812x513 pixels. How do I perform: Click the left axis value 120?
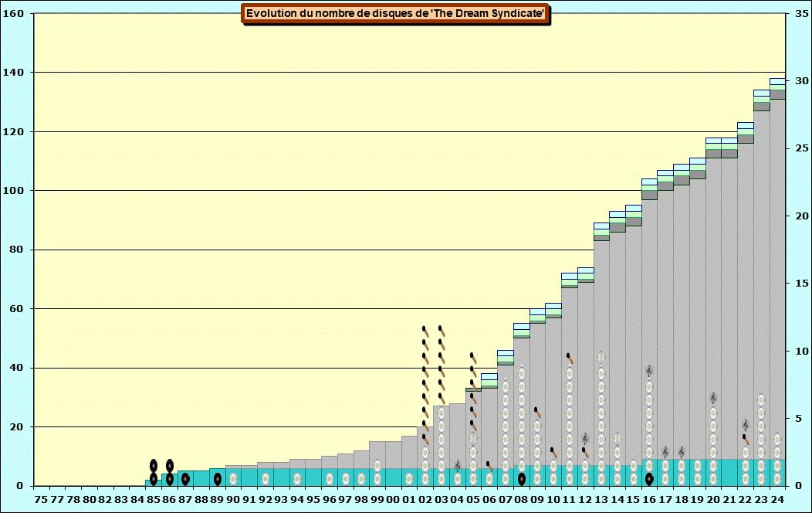click(x=12, y=131)
